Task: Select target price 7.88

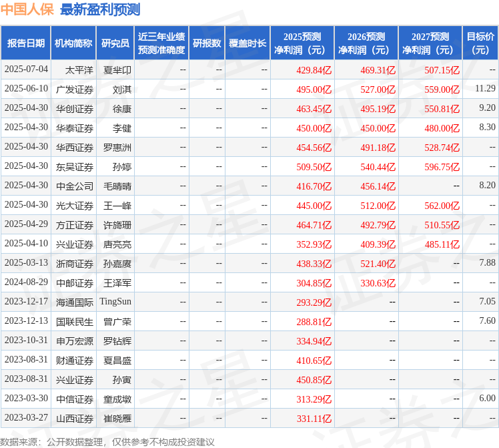Action: point(487,262)
